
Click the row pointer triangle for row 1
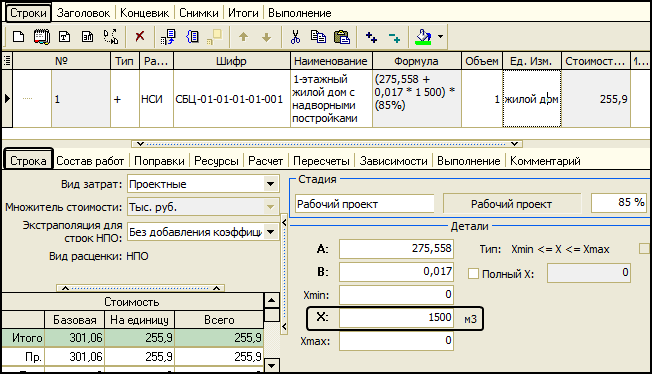point(7,99)
